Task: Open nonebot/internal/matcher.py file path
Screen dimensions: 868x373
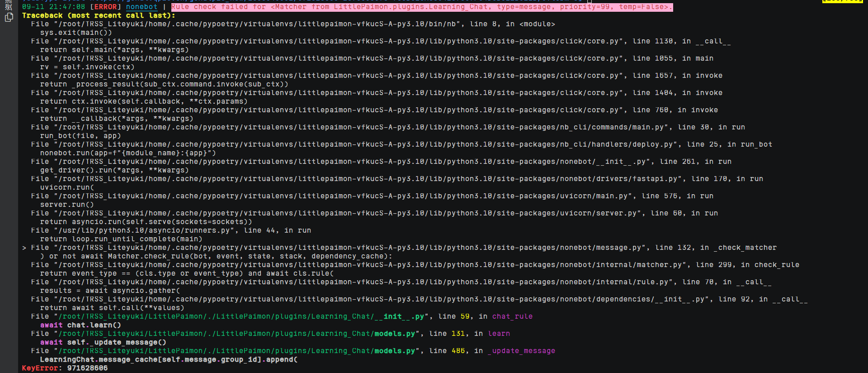Action: 370,265
